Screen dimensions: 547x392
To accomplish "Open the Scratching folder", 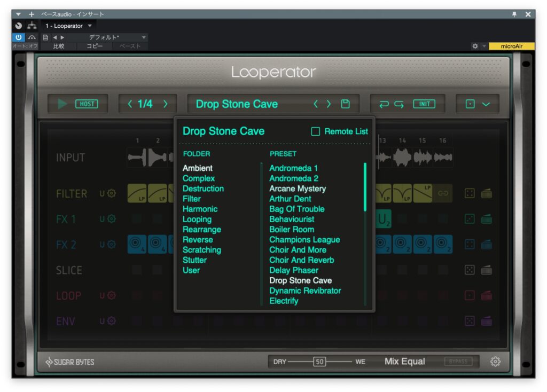I will (201, 250).
